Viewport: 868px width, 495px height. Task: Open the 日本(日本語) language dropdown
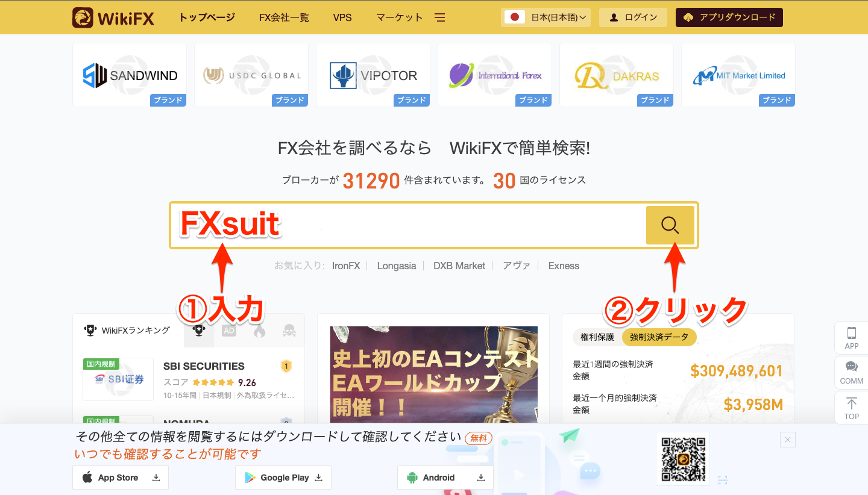click(x=546, y=17)
